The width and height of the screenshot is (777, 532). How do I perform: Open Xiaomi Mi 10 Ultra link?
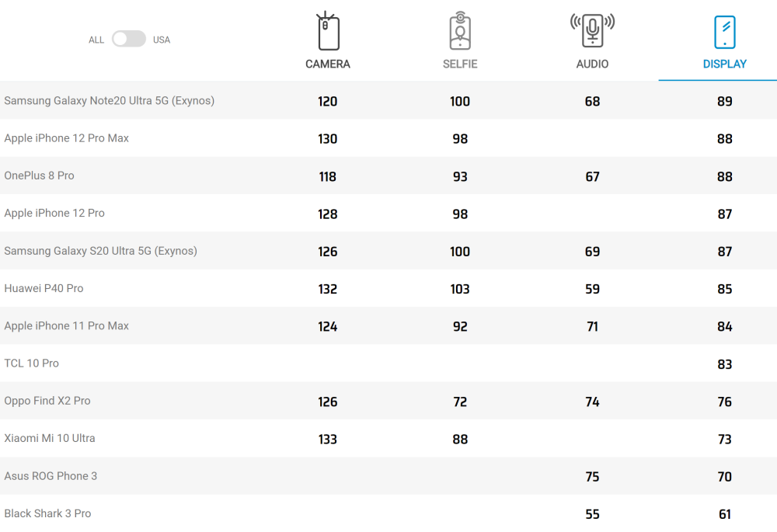pyautogui.click(x=50, y=438)
